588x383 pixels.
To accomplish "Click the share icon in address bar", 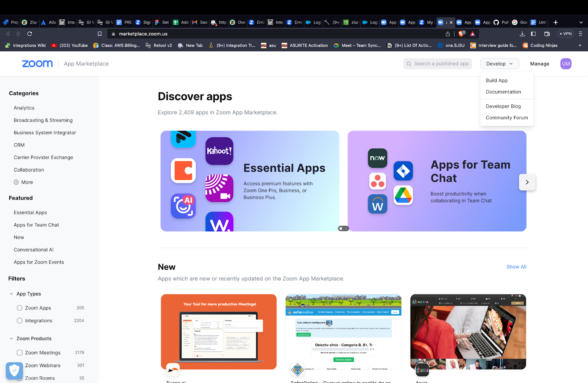I will [x=448, y=34].
